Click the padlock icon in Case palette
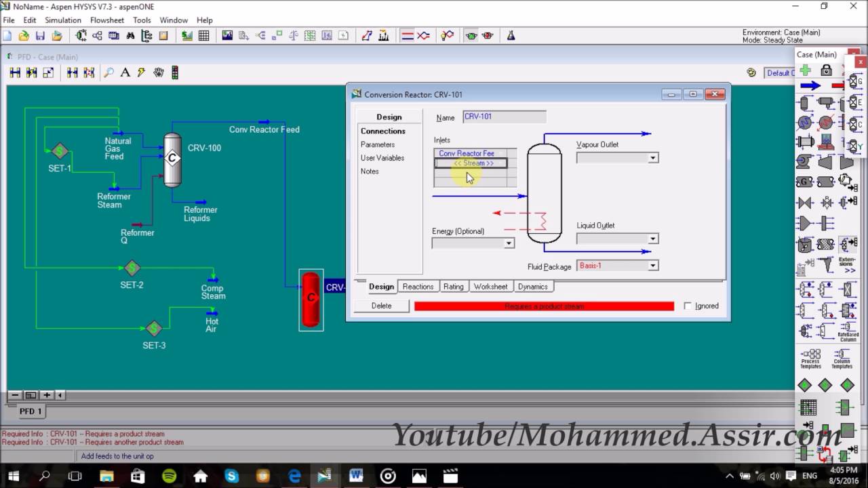This screenshot has width=868, height=488. tap(826, 70)
